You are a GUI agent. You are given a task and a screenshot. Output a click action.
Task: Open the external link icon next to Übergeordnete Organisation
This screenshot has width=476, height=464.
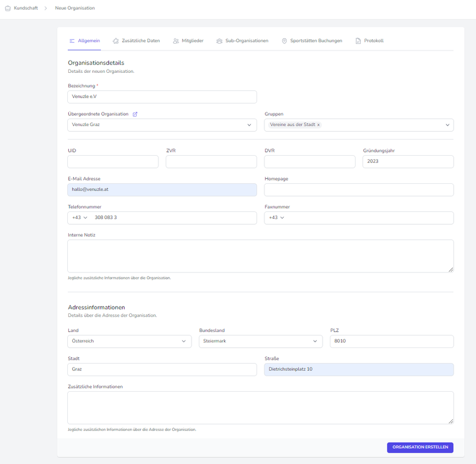(135, 114)
